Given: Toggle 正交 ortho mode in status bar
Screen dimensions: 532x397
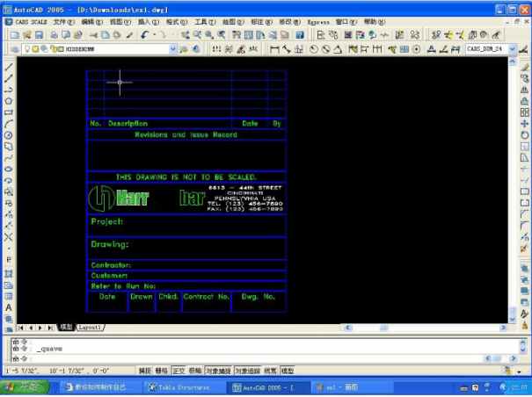Looking at the screenshot, I should (x=179, y=371).
